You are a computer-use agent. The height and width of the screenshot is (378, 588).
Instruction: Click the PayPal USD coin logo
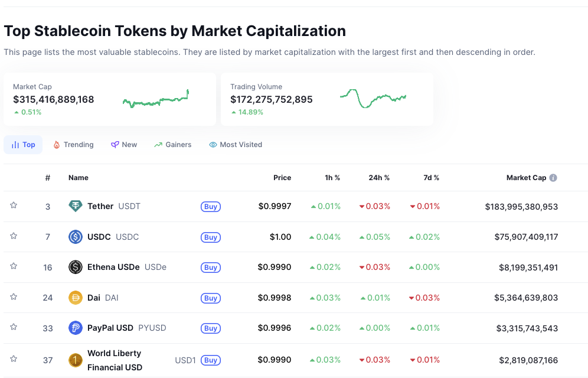(x=77, y=328)
